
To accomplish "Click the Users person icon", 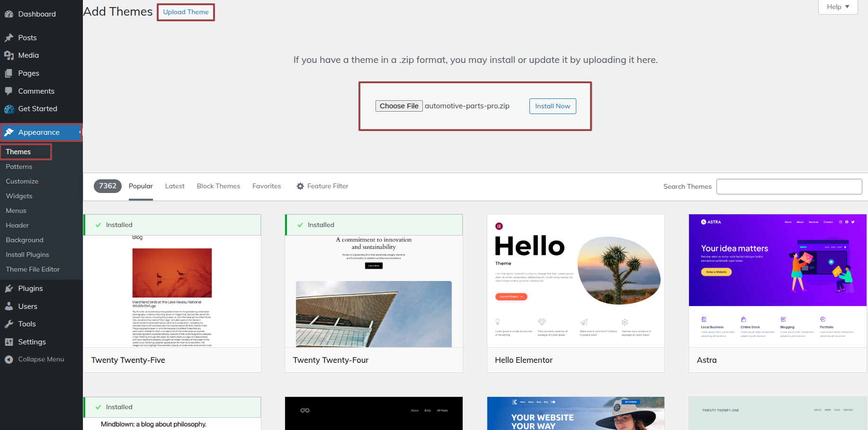I will (9, 306).
